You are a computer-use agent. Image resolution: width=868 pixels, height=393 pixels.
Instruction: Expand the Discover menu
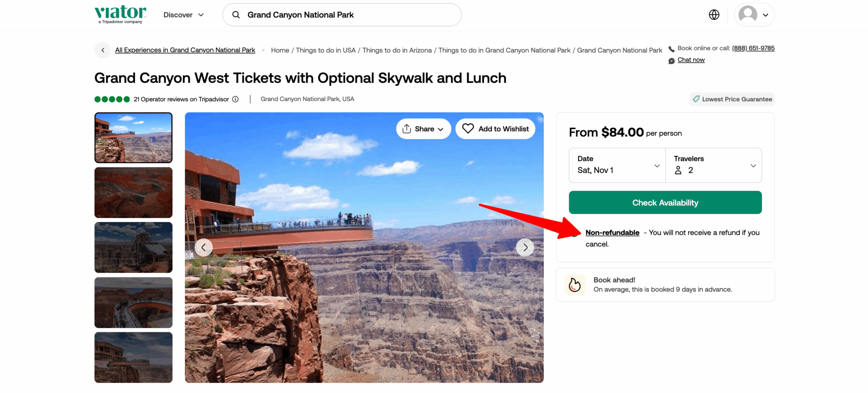(x=183, y=15)
